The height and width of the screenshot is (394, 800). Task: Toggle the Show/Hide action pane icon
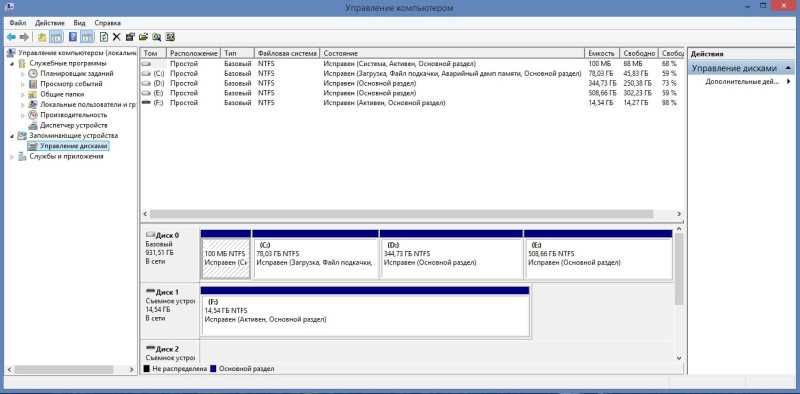87,37
